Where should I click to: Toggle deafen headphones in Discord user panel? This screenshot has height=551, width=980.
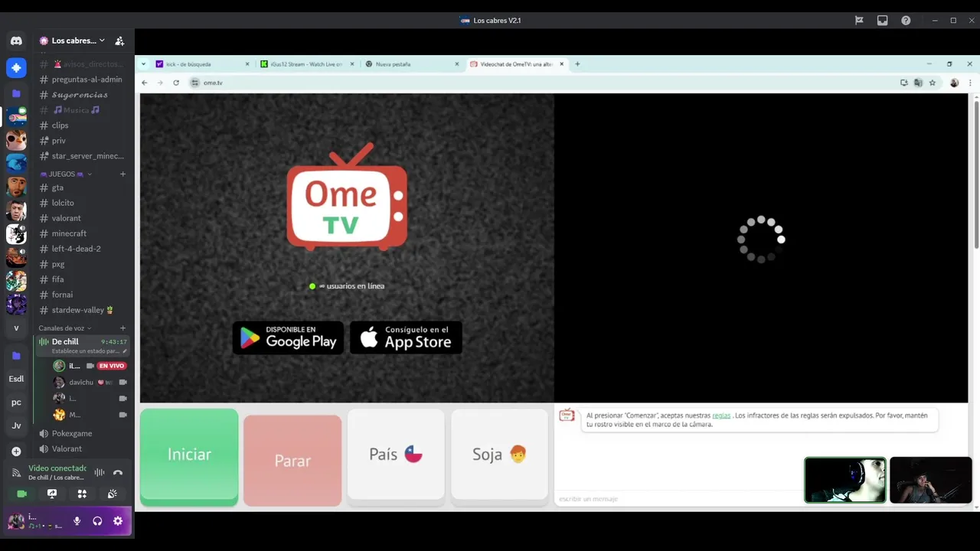tap(97, 520)
